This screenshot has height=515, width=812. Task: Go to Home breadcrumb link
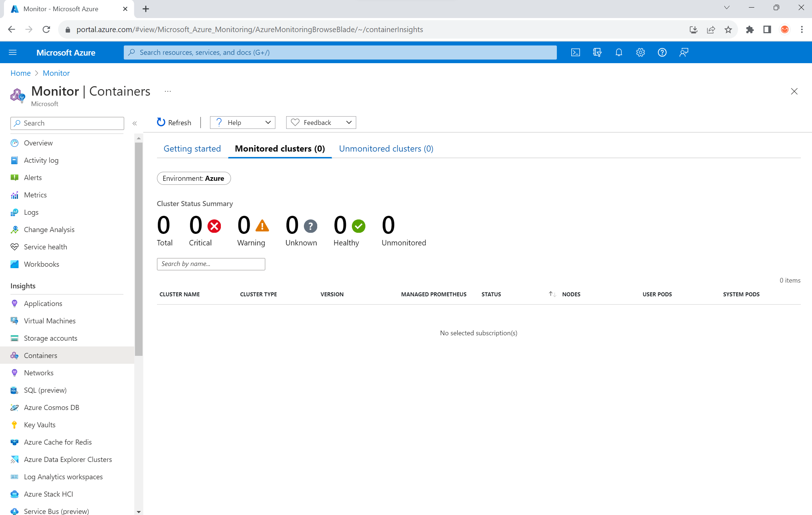click(21, 73)
